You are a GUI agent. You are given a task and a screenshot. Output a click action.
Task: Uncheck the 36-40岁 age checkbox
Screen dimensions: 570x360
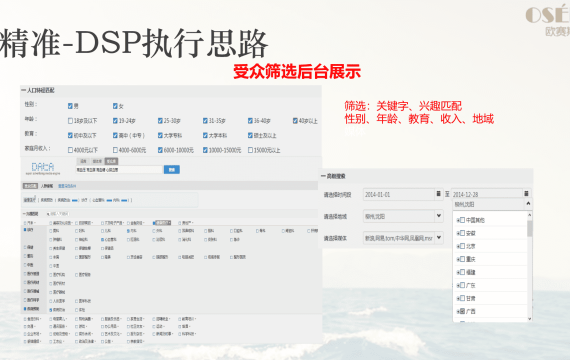pyautogui.click(x=250, y=121)
